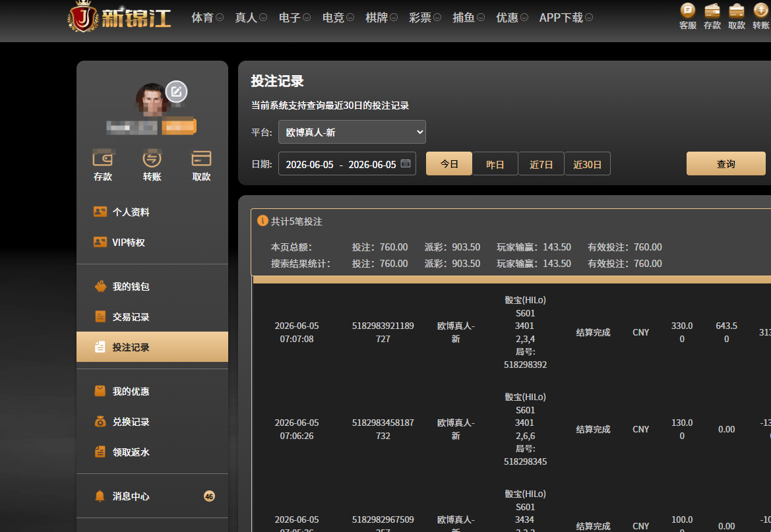Expand the 捕鱼 navigation menu

(x=468, y=18)
